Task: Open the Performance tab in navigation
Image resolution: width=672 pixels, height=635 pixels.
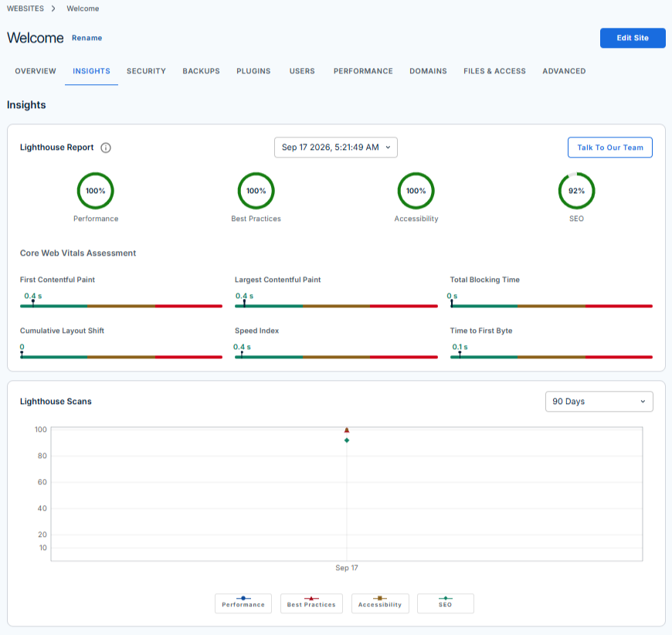Action: click(x=363, y=71)
